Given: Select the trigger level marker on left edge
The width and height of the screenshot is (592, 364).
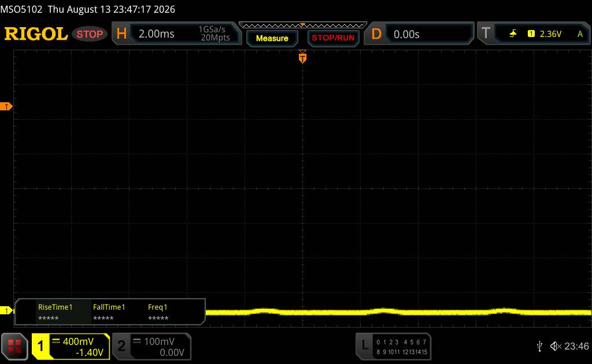Looking at the screenshot, I should [x=6, y=107].
